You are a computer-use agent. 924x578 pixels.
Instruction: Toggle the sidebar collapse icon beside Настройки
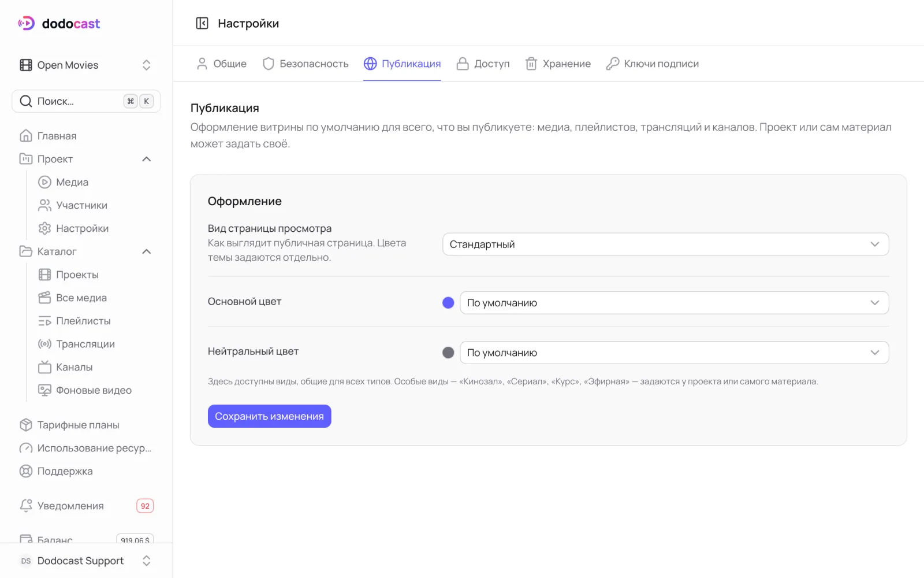pyautogui.click(x=202, y=23)
